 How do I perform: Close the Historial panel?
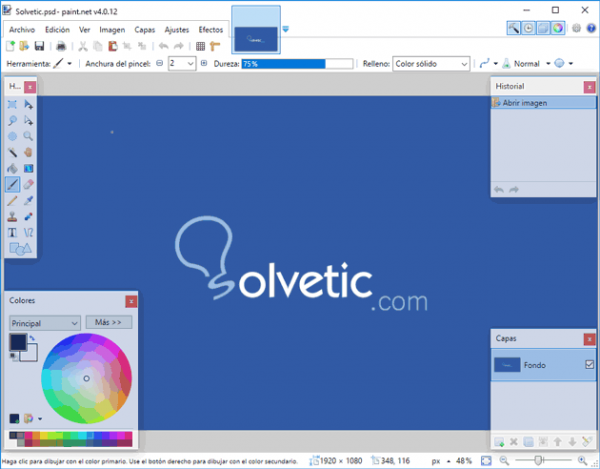pos(589,87)
